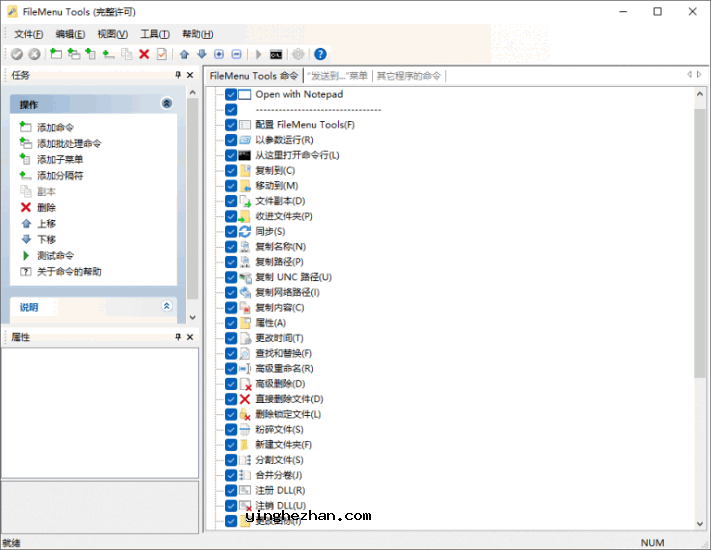
Task: Uncheck the Open with Notepad checkbox
Action: coord(231,94)
